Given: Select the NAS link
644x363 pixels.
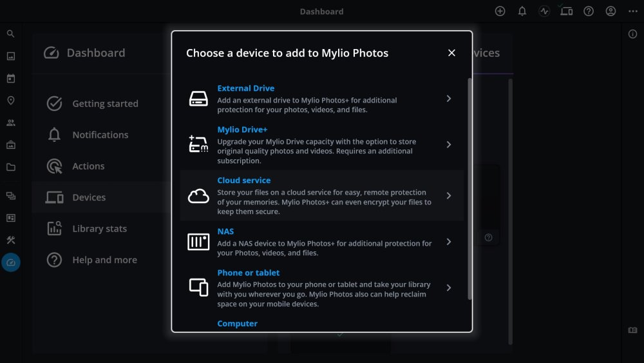Looking at the screenshot, I should (225, 231).
